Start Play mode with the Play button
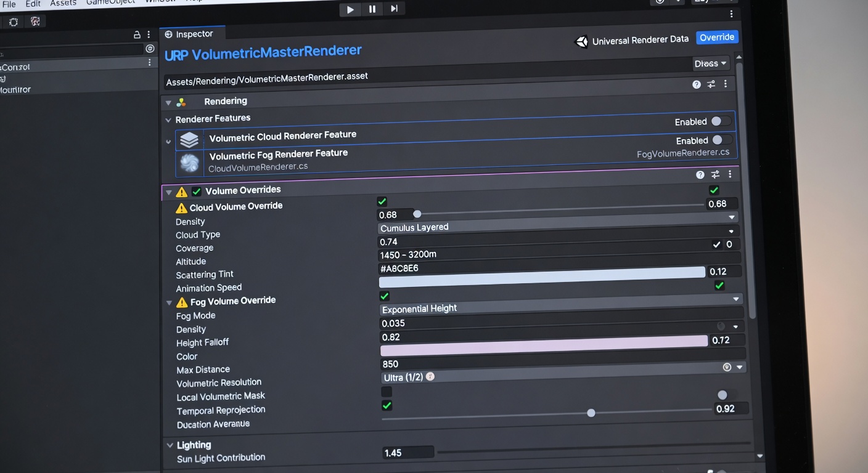868x473 pixels. pos(350,9)
